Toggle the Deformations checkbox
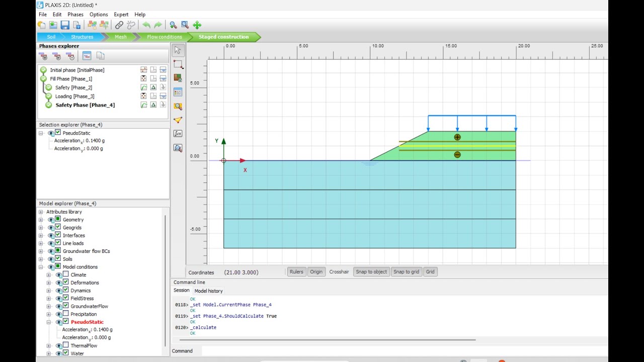The image size is (644, 362). point(66,282)
